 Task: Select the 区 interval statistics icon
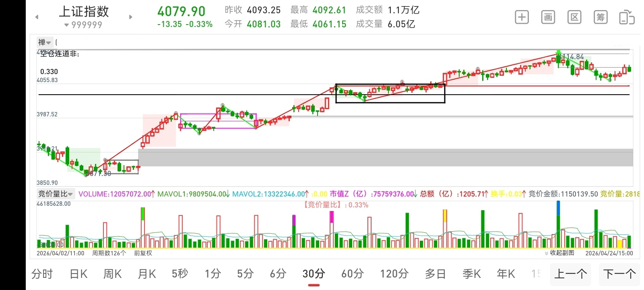(x=574, y=17)
